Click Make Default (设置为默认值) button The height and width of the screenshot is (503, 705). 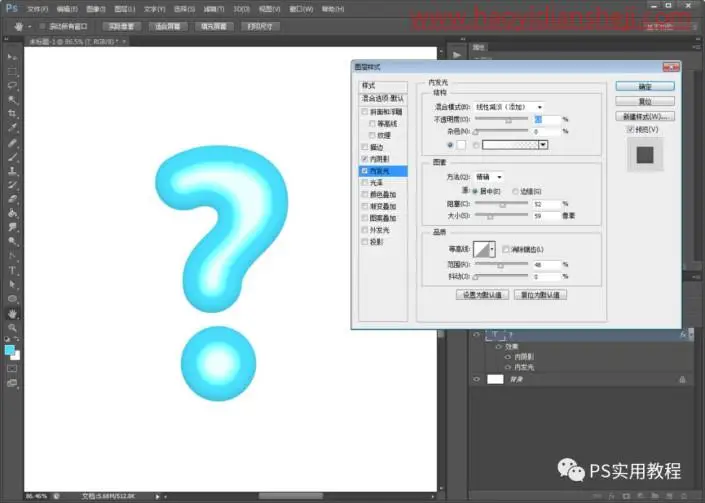(x=482, y=295)
